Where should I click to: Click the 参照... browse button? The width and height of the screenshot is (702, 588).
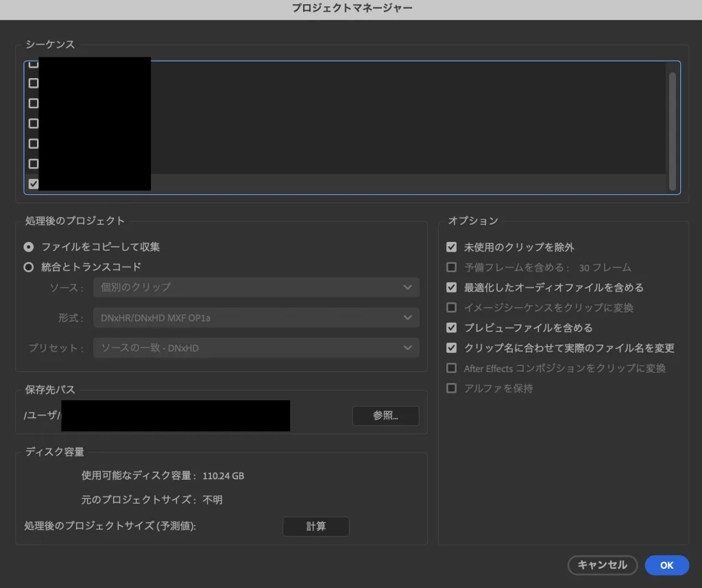[385, 416]
